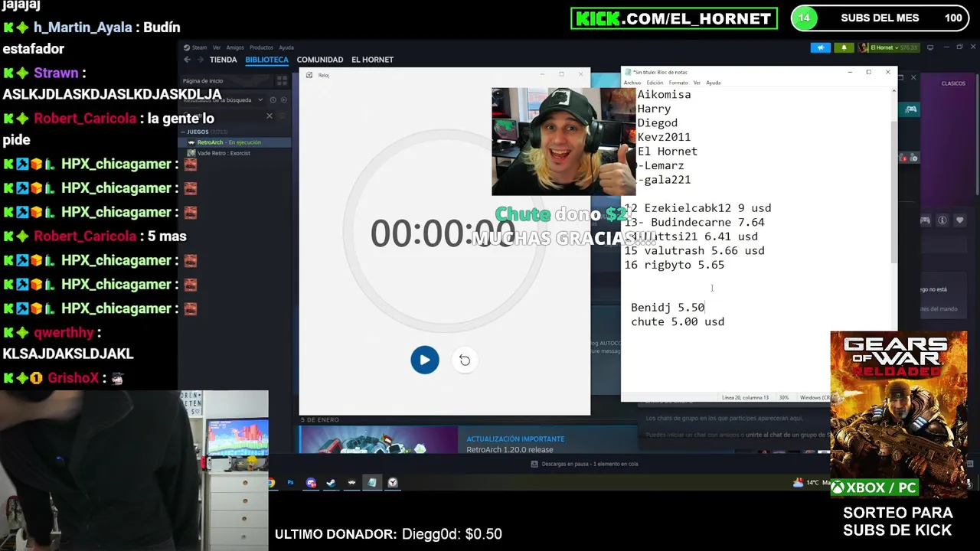Open the RetroArch 1.20.0 release news
980x551 pixels.
(x=510, y=450)
